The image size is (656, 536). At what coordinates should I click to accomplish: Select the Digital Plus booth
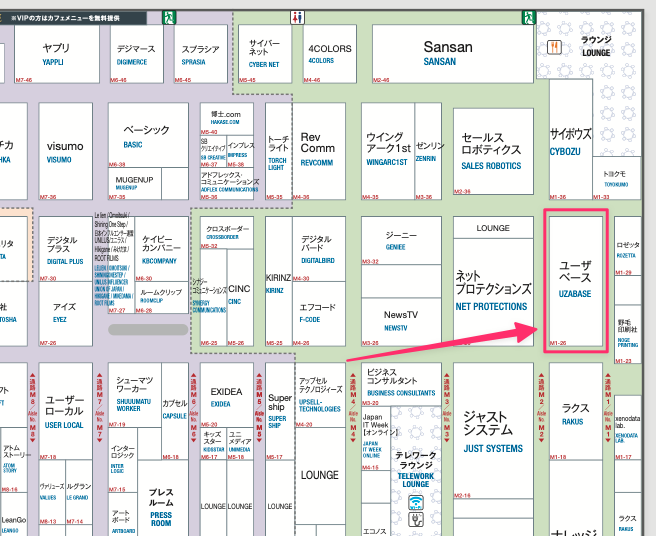66,249
